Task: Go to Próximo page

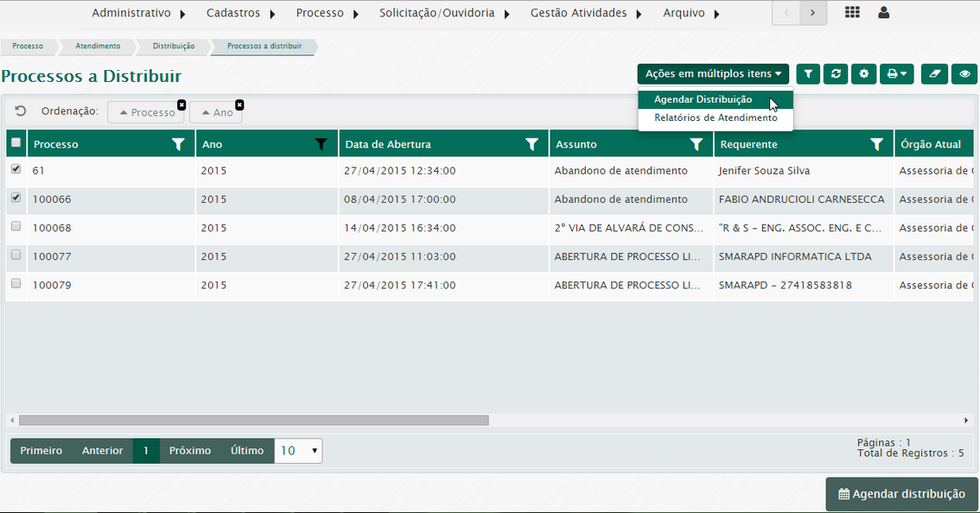Action: 190,451
